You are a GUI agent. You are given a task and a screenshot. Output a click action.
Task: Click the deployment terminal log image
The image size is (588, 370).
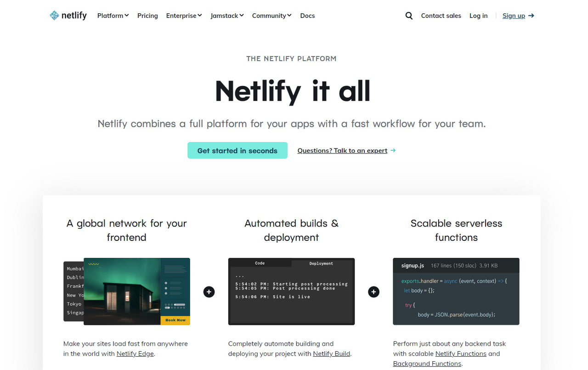pyautogui.click(x=291, y=291)
